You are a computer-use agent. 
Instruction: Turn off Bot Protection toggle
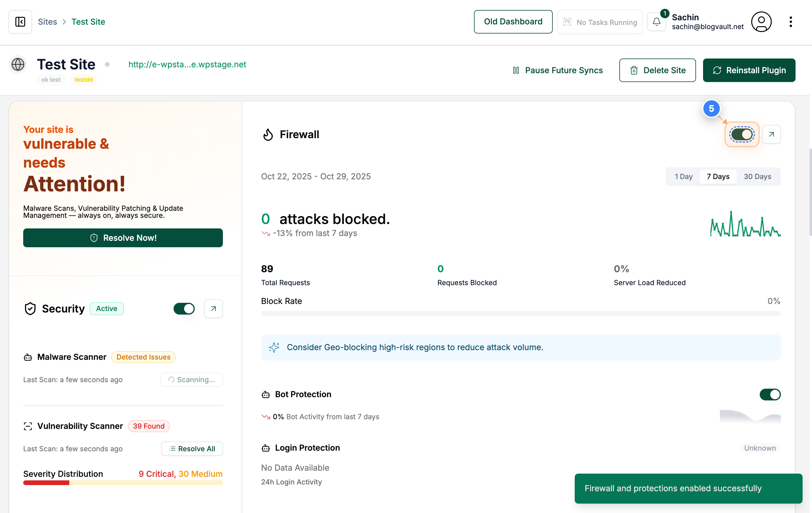point(770,395)
